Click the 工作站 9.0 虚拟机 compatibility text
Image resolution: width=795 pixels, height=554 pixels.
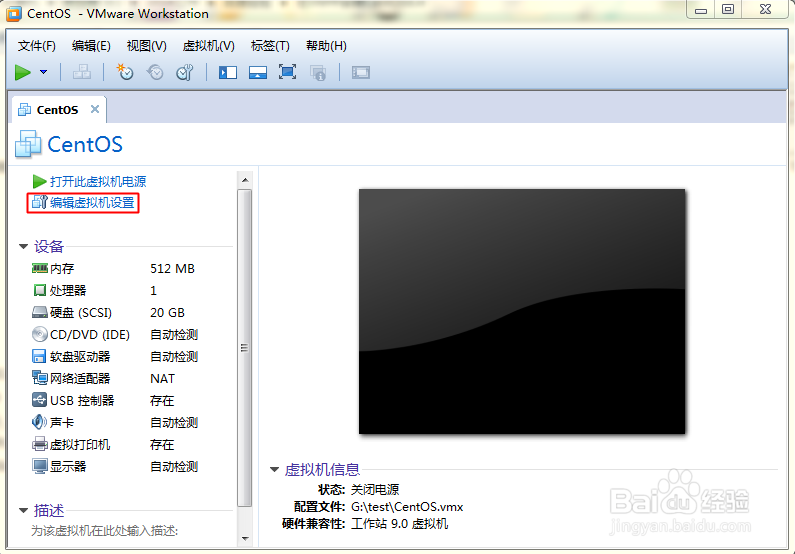[400, 524]
